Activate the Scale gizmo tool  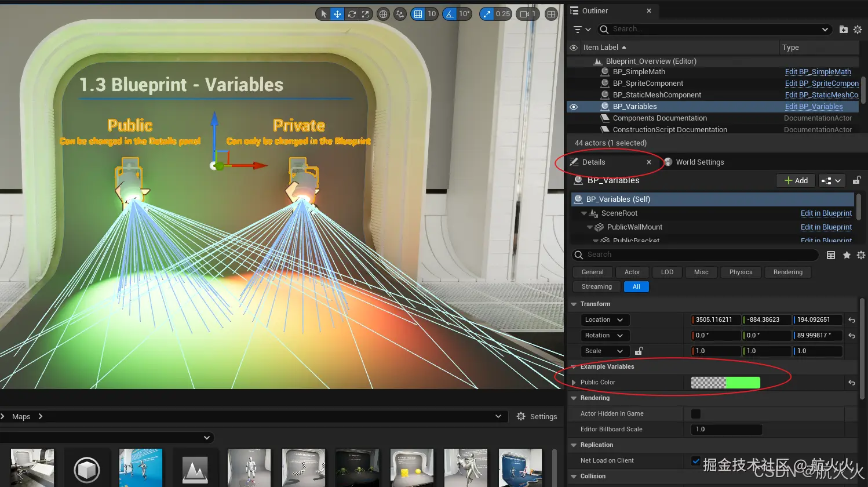click(x=365, y=14)
